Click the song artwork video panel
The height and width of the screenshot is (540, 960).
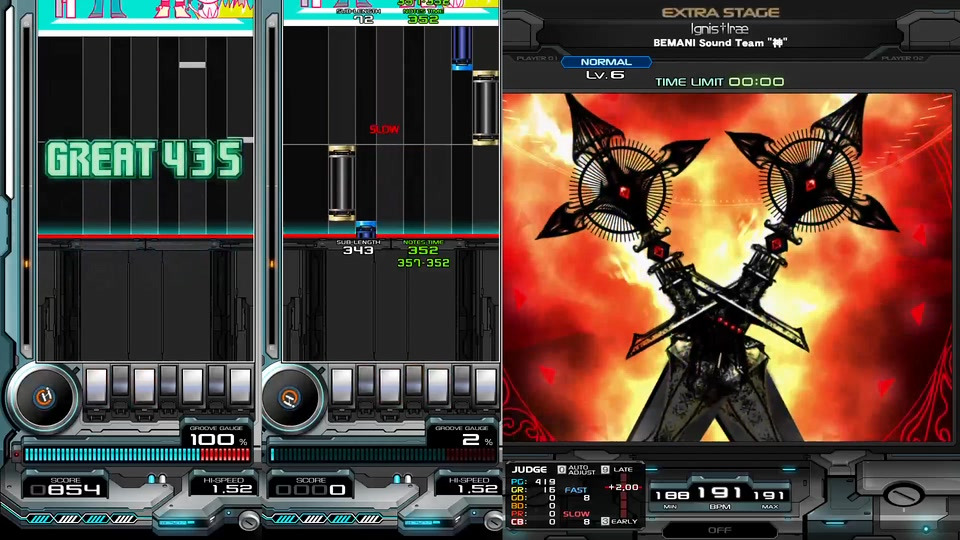728,267
